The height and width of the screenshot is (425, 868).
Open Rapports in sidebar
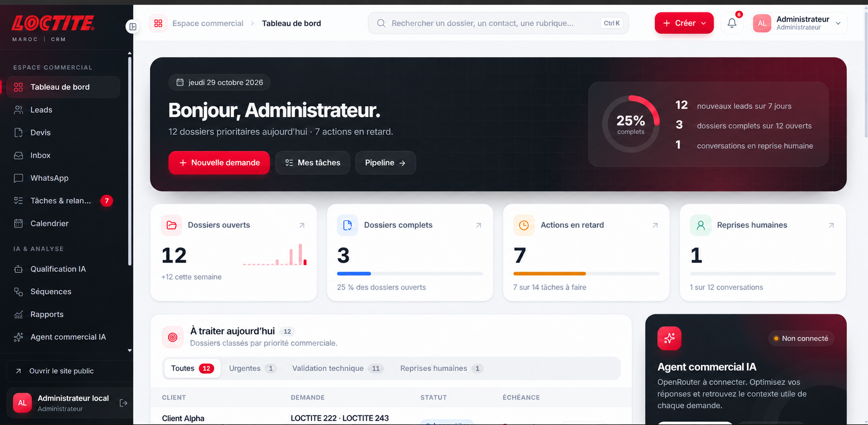(x=63, y=314)
